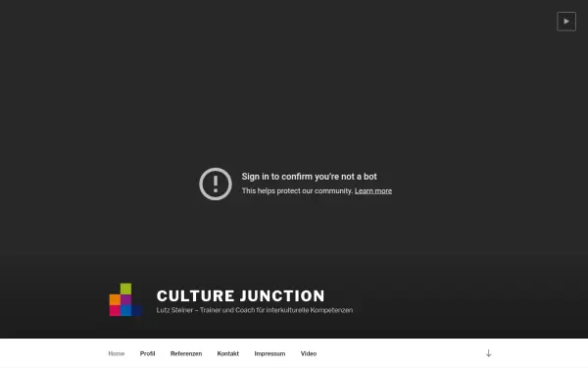Click the tagline "Lutz Steiner – Trainer und Coach"
This screenshot has width=588, height=368.
(206, 310)
